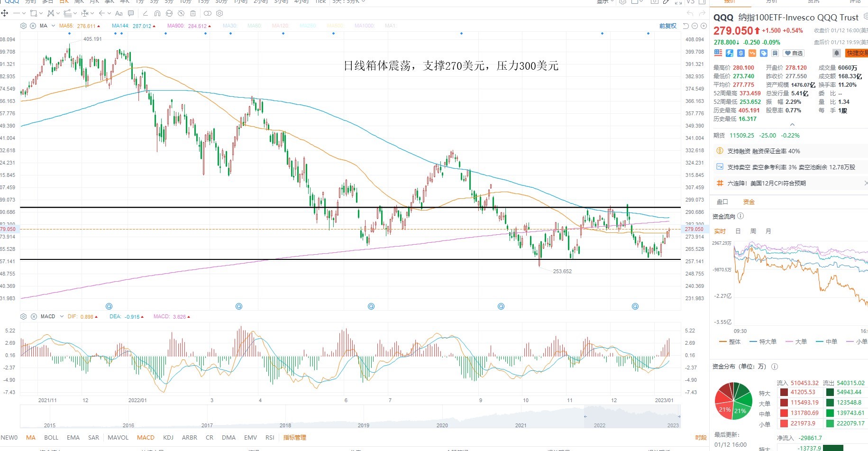
Task: Remove the MACD indicator with X icon
Action: coord(34,316)
